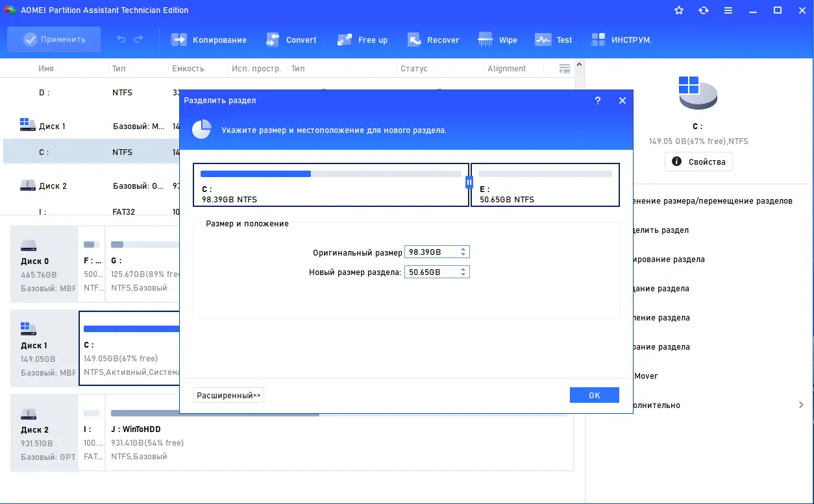Image resolution: width=814 pixels, height=504 pixels.
Task: Open the Convert toolbar menu
Action: point(291,40)
